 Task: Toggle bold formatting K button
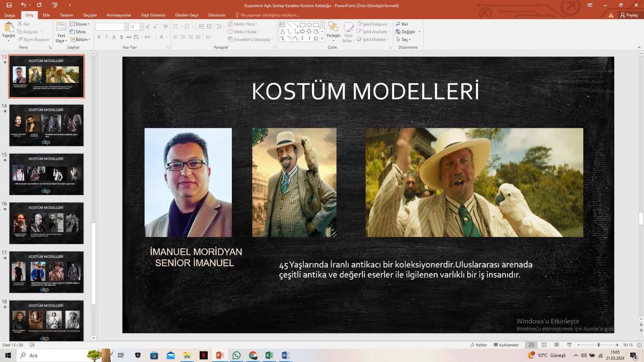click(x=99, y=37)
